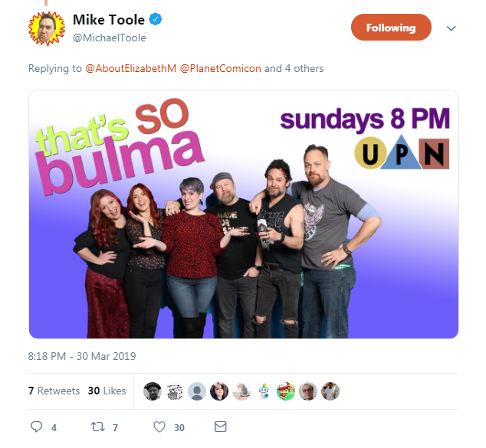The image size is (486, 448).
Task: Open direct message envelope icon
Action: pos(220,427)
